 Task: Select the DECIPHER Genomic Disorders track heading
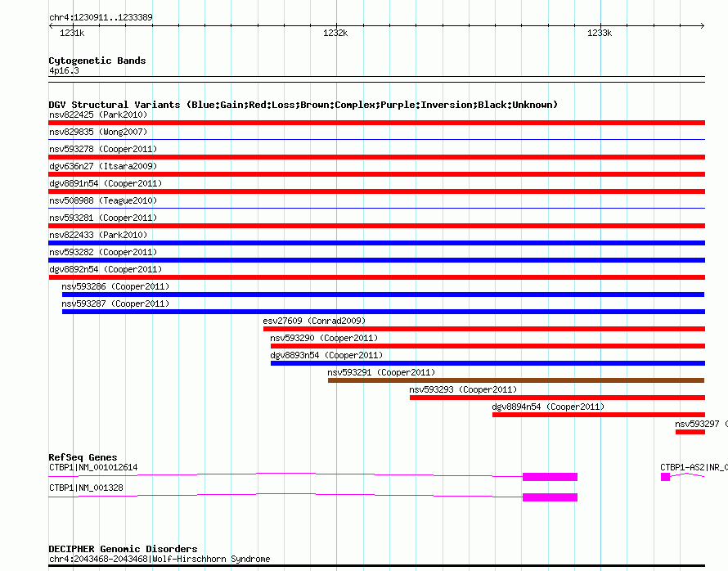click(123, 549)
